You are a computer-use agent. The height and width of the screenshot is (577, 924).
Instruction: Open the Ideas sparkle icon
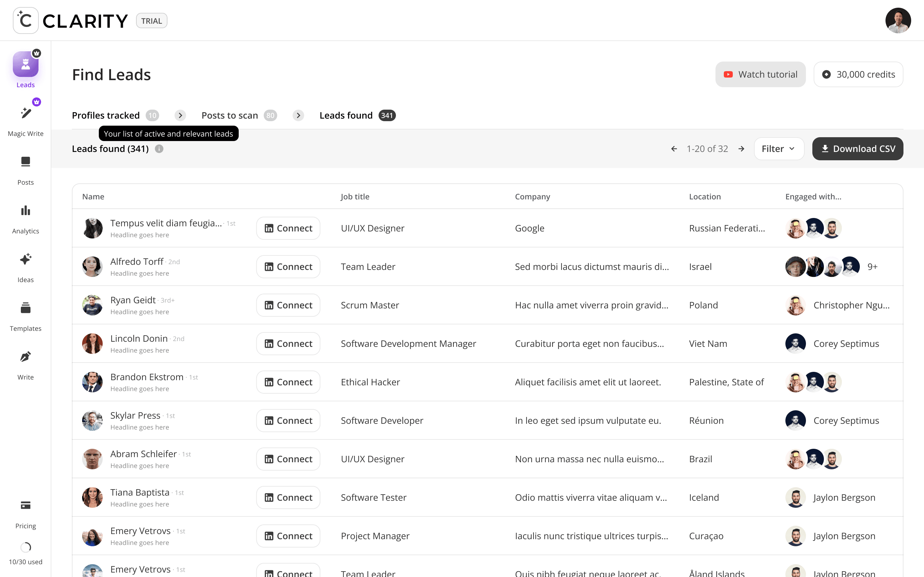point(26,260)
